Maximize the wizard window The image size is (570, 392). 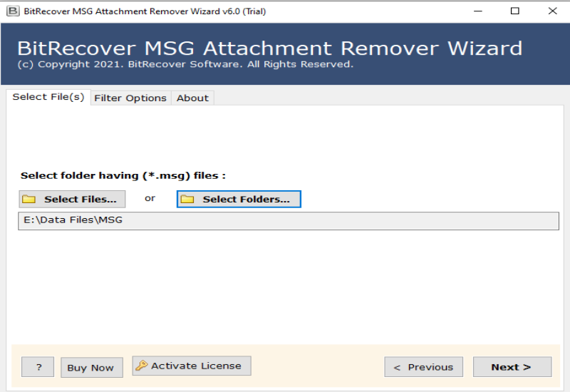point(514,11)
